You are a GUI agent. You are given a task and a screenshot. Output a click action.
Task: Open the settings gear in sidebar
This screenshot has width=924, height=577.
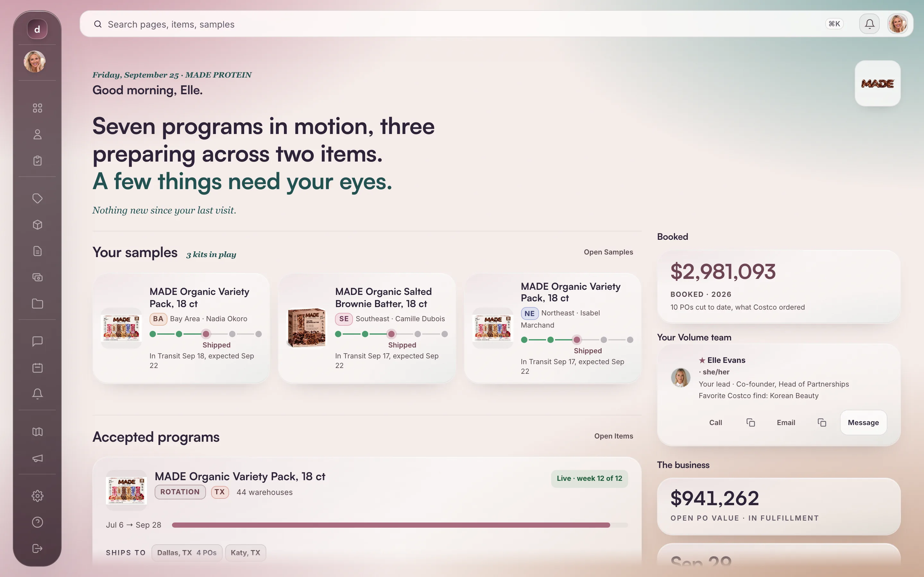[38, 496]
